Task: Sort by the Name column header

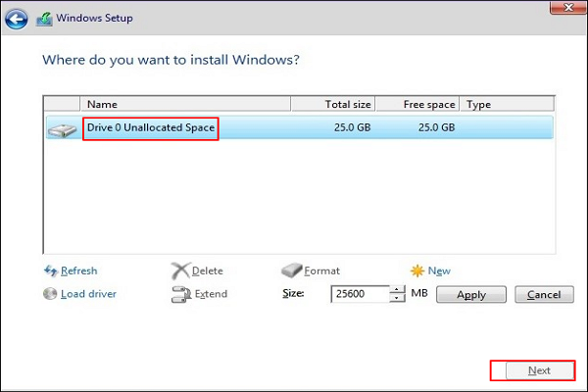Action: (185, 104)
